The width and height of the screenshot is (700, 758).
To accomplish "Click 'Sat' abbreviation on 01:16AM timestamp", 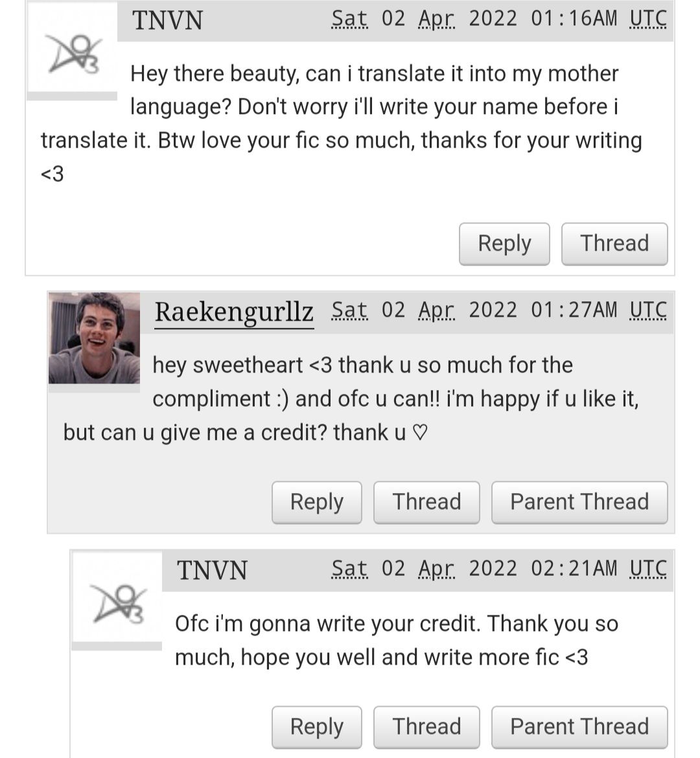I will [x=349, y=19].
